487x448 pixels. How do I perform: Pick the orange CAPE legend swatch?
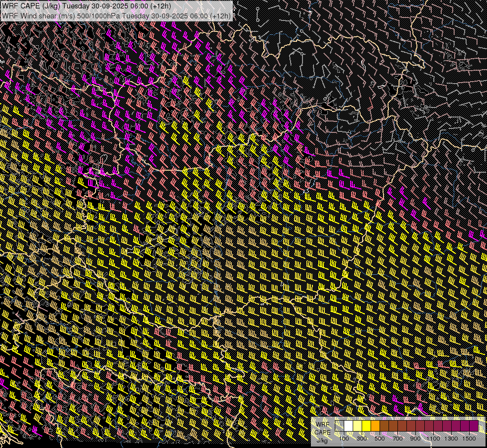[376, 426]
